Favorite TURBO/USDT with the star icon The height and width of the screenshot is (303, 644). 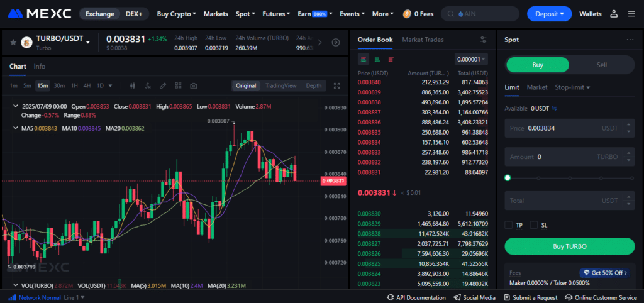point(13,42)
